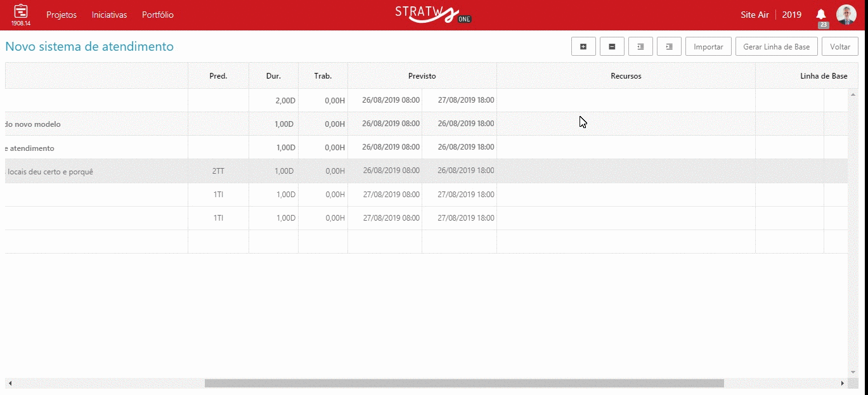Open the Site Air unit selector
Screen dimensions: 868x395
click(755, 15)
